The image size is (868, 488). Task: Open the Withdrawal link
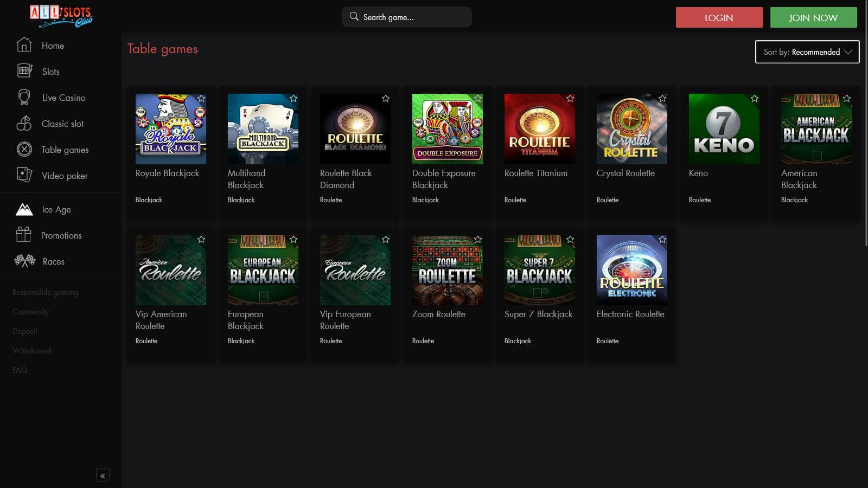pyautogui.click(x=32, y=351)
